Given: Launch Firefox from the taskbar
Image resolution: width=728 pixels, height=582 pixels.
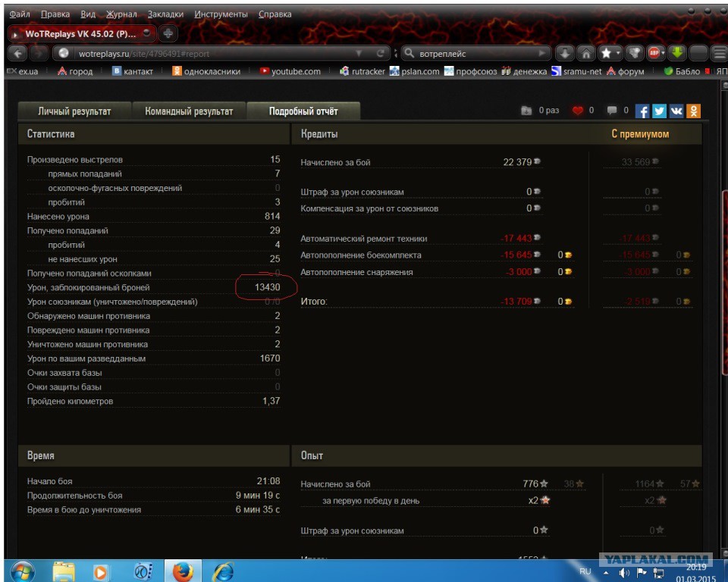Looking at the screenshot, I should point(183,571).
